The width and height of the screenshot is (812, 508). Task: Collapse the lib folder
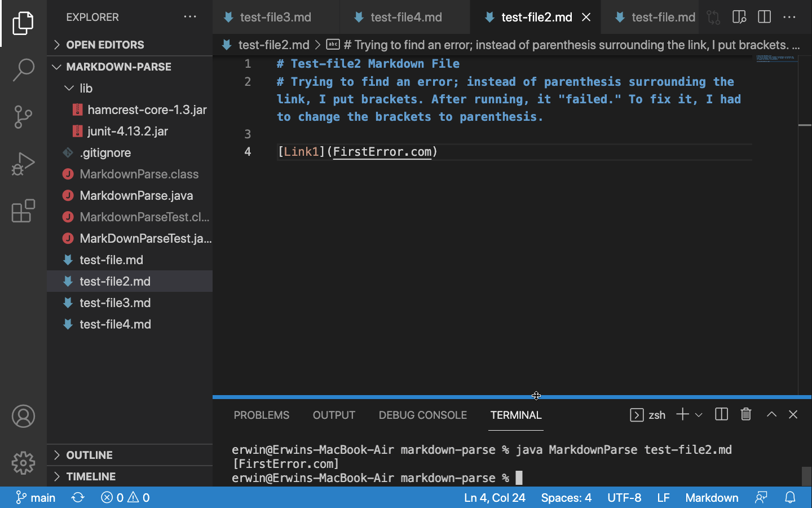point(130,88)
